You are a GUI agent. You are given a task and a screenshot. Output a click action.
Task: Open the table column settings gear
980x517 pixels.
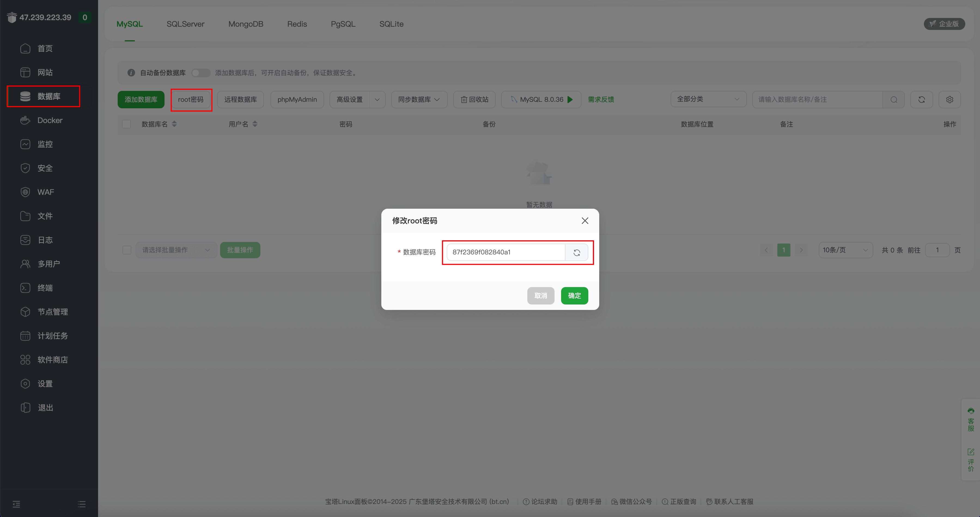coord(949,100)
